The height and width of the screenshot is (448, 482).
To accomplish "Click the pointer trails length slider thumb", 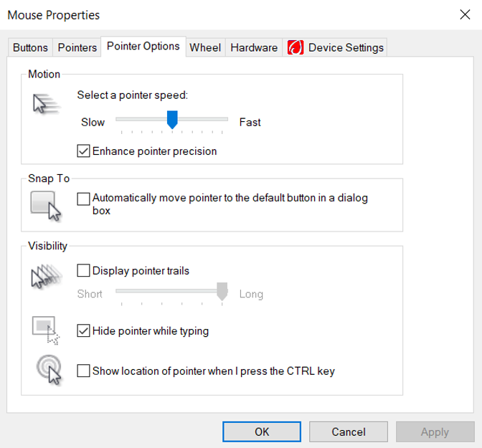I will [222, 292].
